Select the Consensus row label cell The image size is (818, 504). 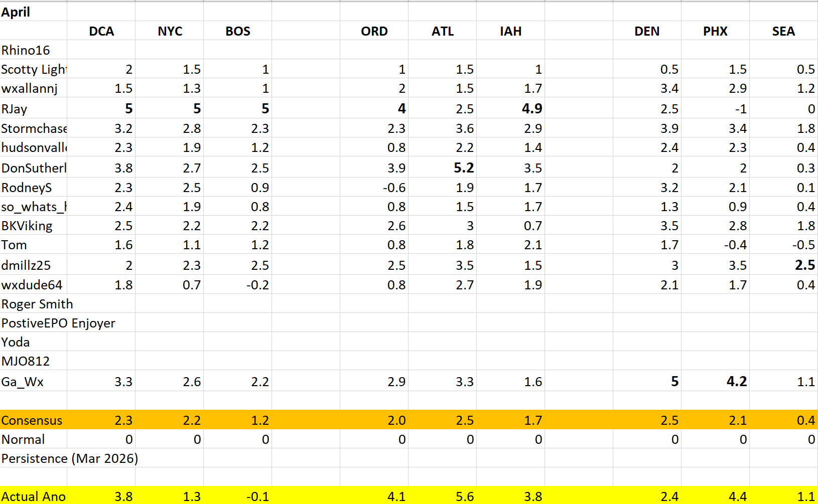pos(34,420)
